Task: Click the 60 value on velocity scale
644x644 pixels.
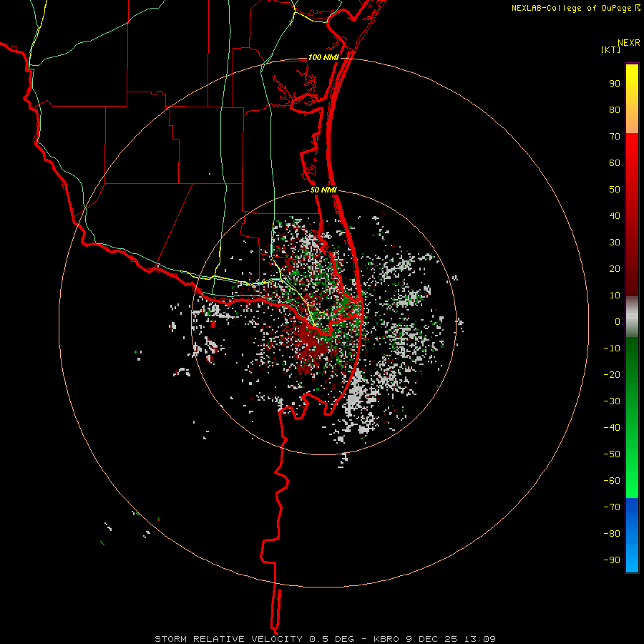Action: coord(615,162)
